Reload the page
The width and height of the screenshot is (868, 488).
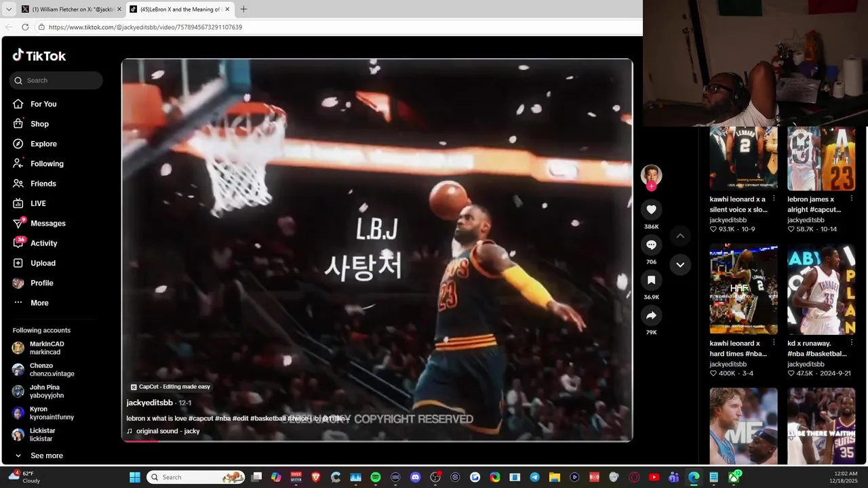pyautogui.click(x=25, y=27)
